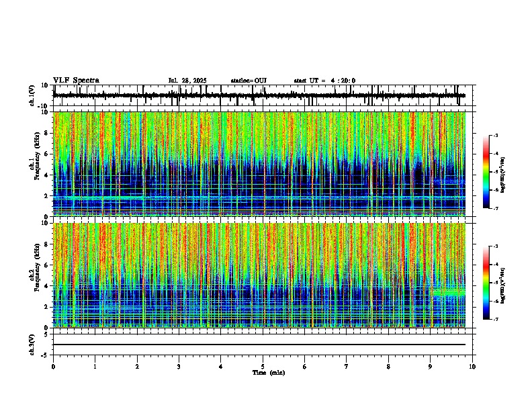Click the "-5" tick on ch.3(V) axis

coord(45,355)
